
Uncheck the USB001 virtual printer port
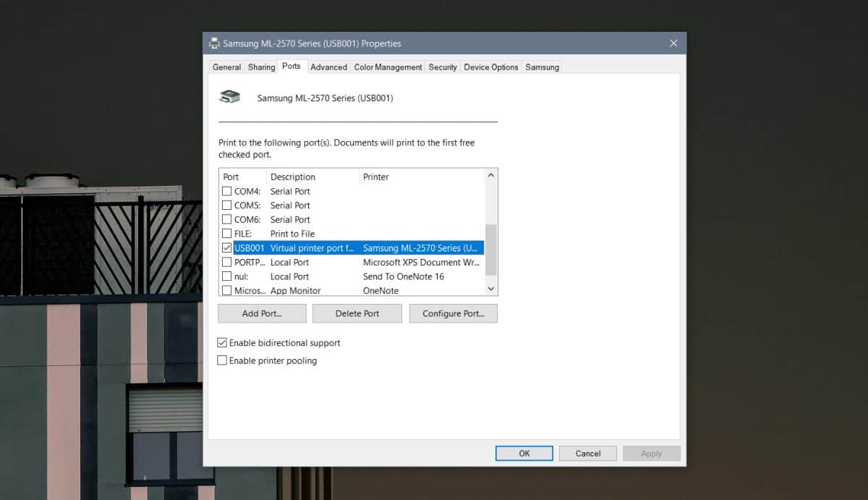[226, 247]
